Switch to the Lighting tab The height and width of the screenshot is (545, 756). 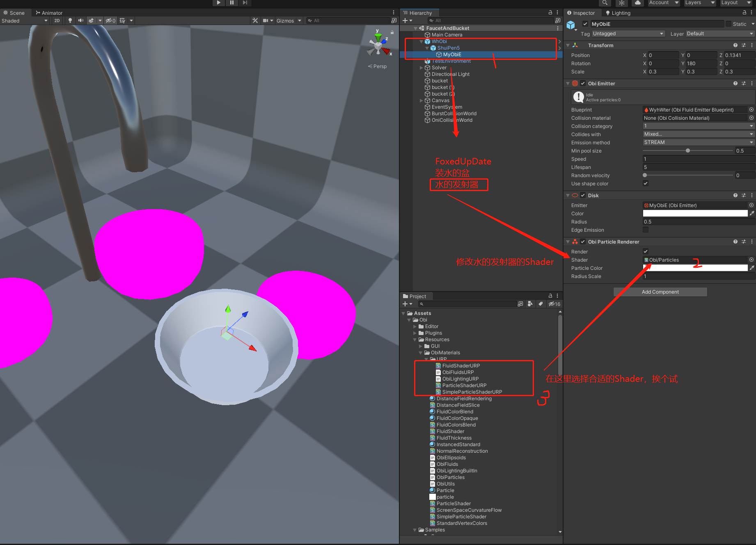coord(618,13)
